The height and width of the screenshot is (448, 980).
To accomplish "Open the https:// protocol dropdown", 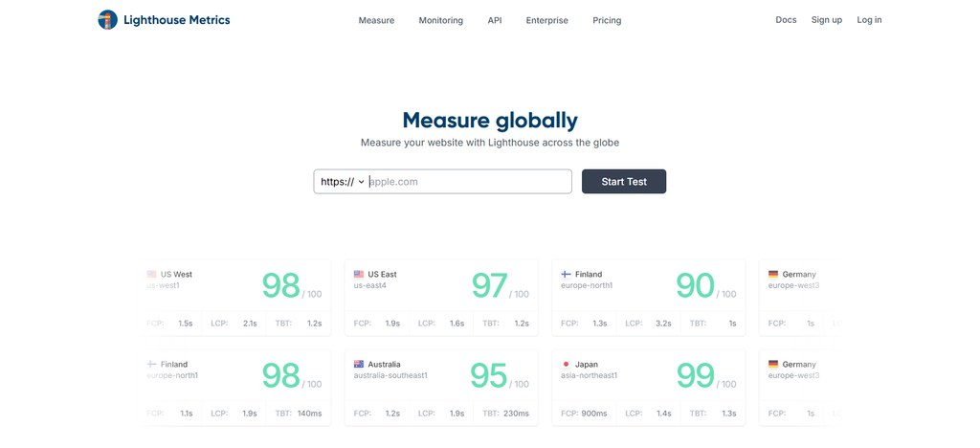I will coord(342,182).
